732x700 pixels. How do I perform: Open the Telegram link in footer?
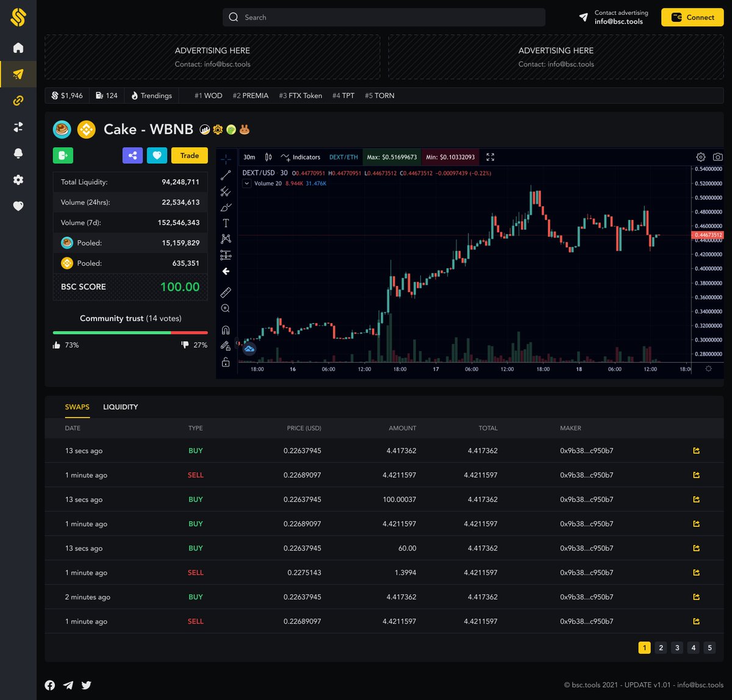coord(68,685)
